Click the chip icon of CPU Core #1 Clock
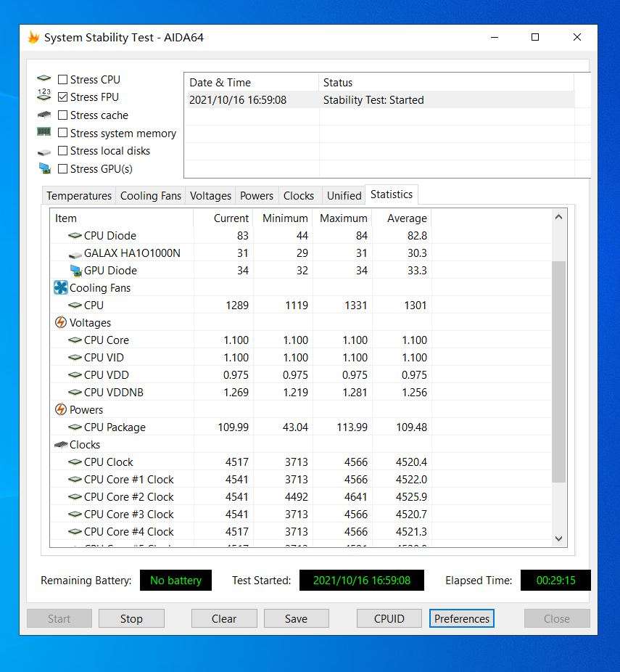The height and width of the screenshot is (672, 620). point(75,479)
